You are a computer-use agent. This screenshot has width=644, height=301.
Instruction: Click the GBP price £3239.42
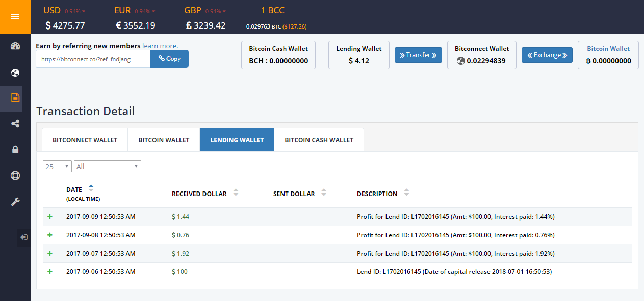click(205, 25)
